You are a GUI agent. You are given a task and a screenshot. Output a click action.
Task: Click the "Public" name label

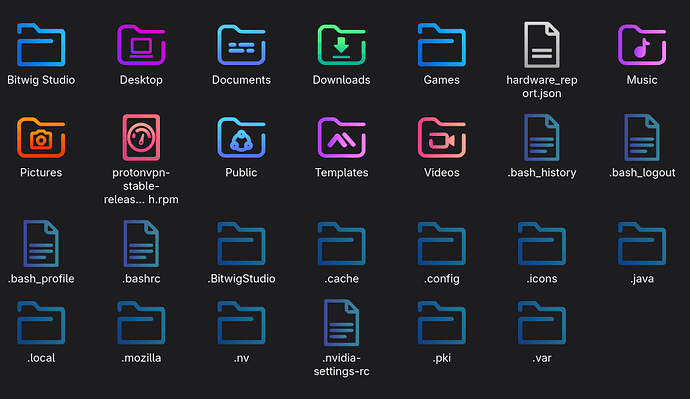point(241,172)
